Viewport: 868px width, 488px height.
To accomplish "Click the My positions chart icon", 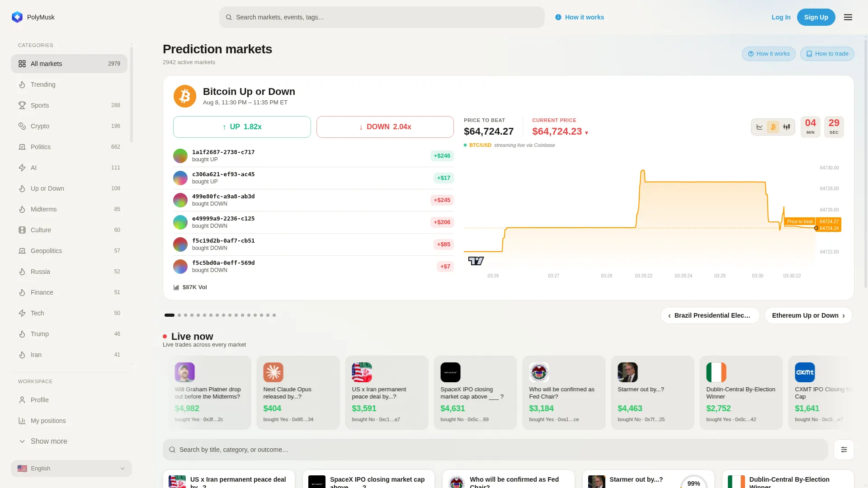I will [22, 421].
